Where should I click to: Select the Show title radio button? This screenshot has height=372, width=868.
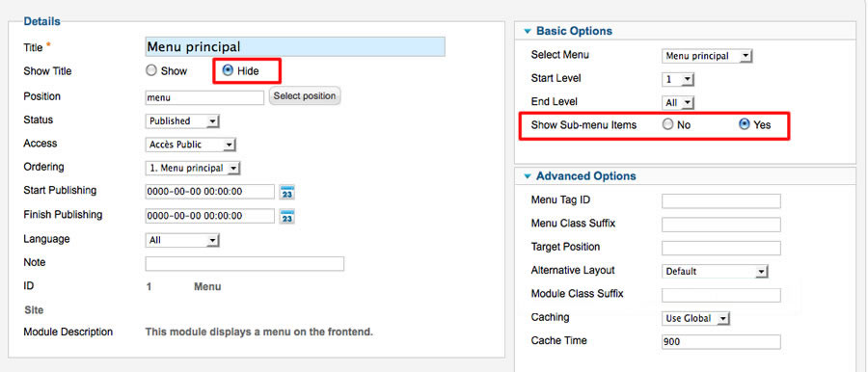point(151,71)
